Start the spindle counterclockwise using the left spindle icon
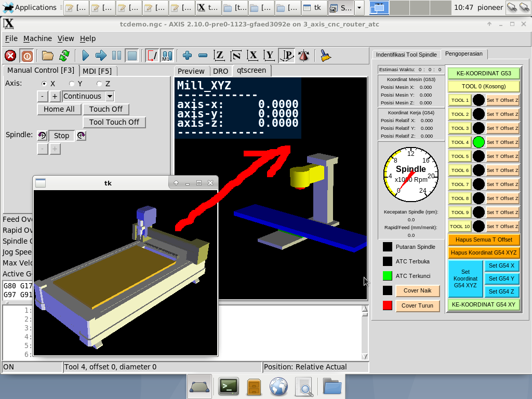The width and height of the screenshot is (532, 399). coord(42,136)
